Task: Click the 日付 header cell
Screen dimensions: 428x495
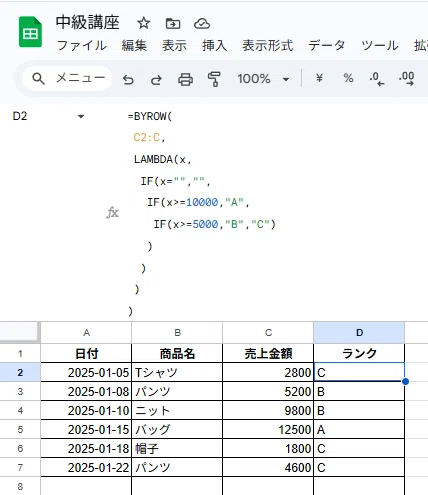Action: tap(86, 353)
